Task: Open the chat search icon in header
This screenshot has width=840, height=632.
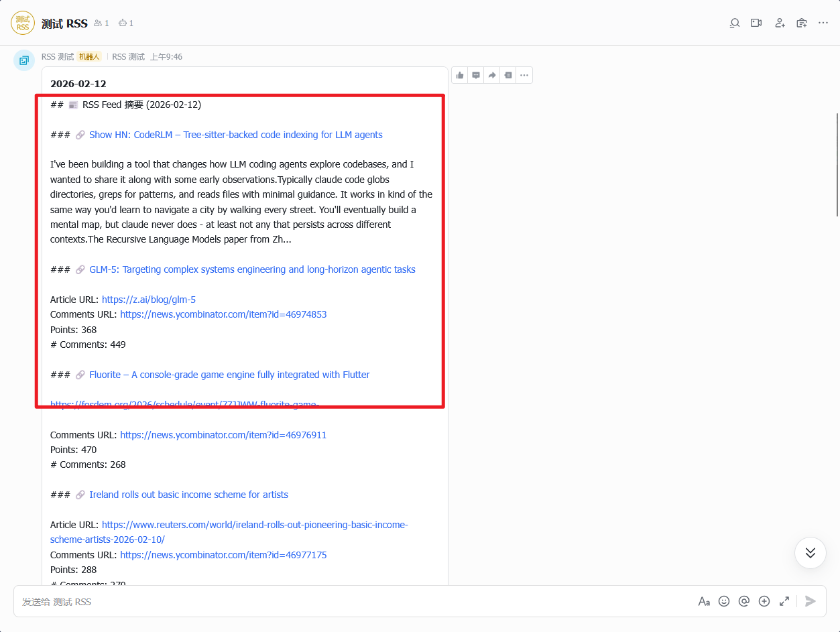Action: click(x=735, y=23)
